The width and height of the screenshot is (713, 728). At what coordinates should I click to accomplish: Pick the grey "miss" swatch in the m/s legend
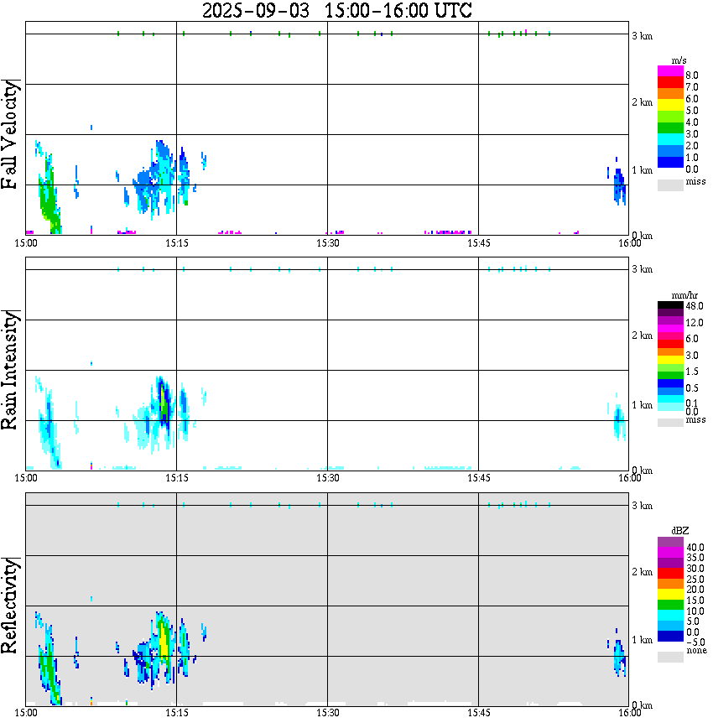pos(670,185)
